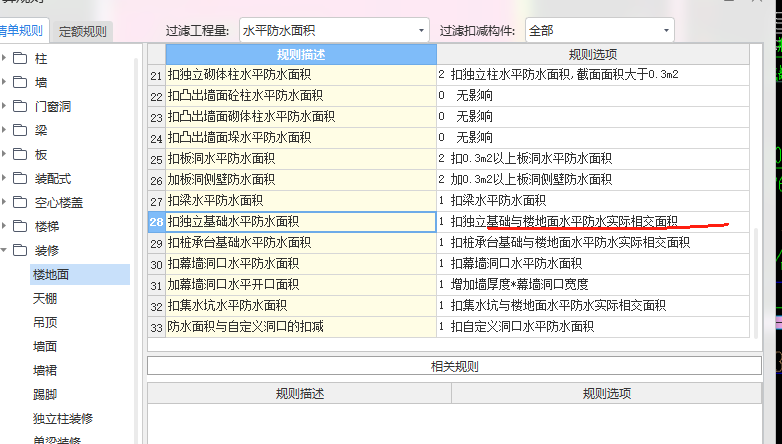This screenshot has width=782, height=444.
Task: Select the 墙面 tree item
Action: (45, 346)
